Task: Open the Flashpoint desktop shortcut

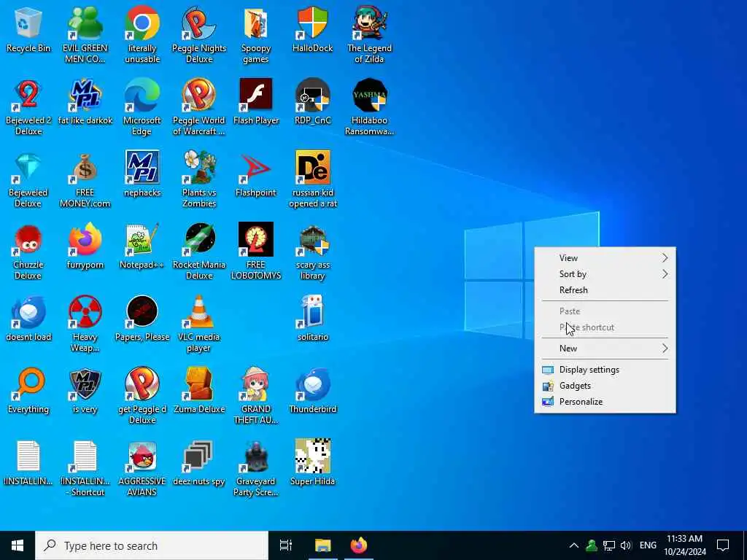Action: click(x=256, y=174)
